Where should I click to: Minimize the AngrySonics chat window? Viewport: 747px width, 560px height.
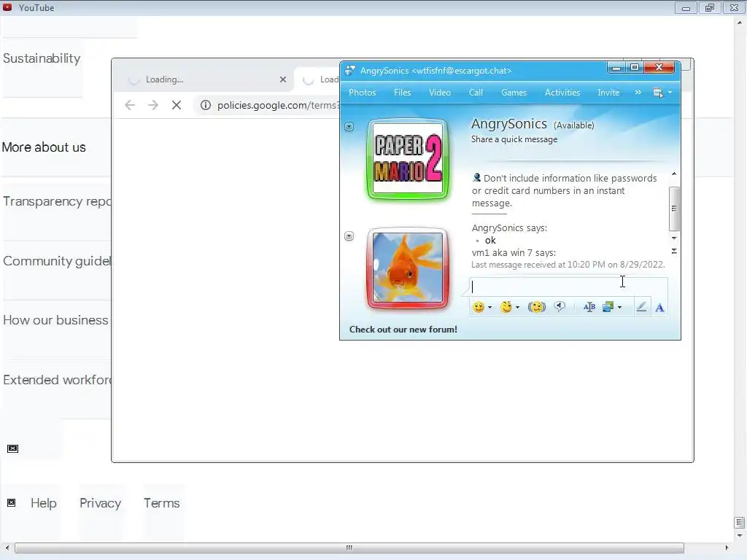click(616, 68)
